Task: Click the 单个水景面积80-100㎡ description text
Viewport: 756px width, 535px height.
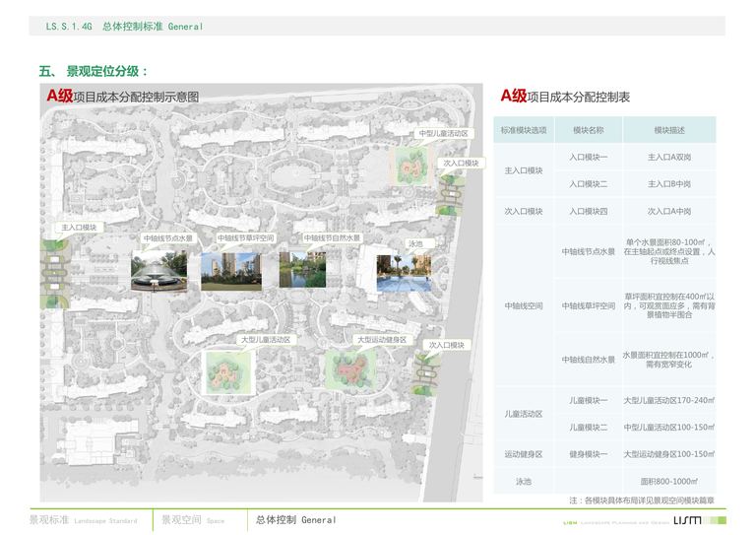Action: (x=669, y=251)
